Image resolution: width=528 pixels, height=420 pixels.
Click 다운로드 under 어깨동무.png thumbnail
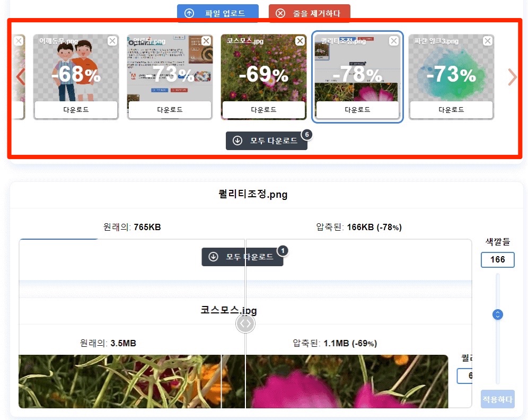[x=75, y=110]
